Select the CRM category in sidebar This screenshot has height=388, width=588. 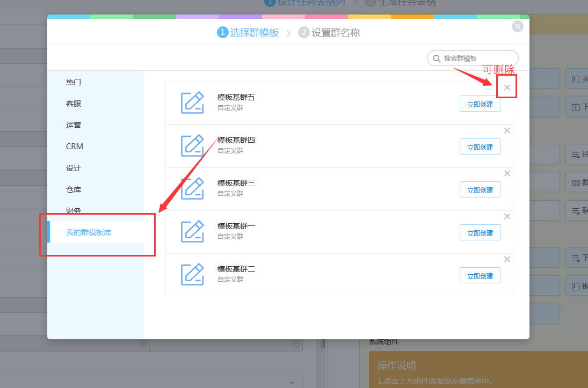coord(75,147)
